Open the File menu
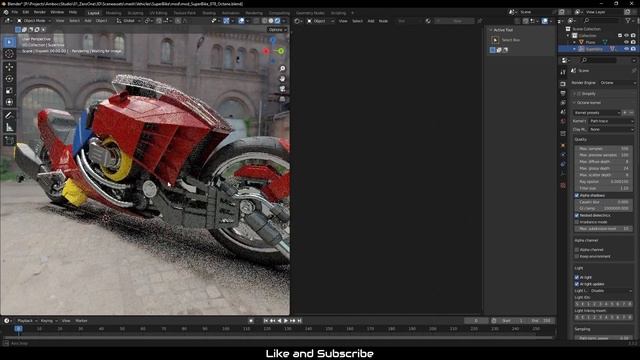This screenshot has width=640, height=360. coord(15,12)
